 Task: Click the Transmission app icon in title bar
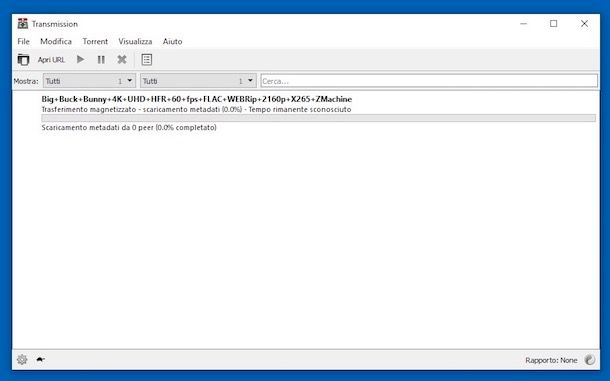pyautogui.click(x=23, y=24)
